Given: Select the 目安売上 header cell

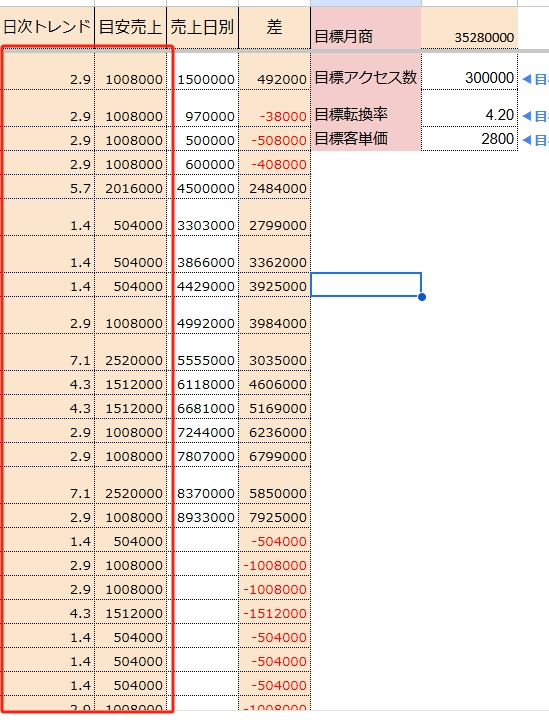Looking at the screenshot, I should (130, 28).
